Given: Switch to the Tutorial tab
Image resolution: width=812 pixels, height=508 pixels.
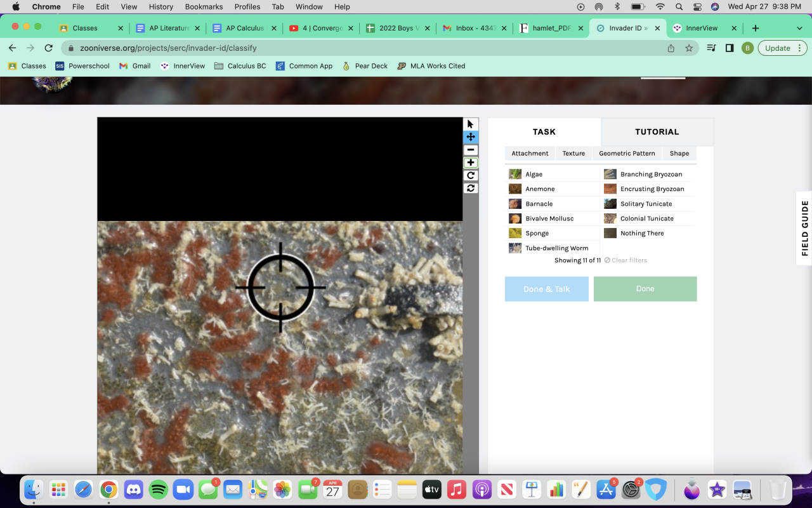Looking at the screenshot, I should click(x=657, y=132).
